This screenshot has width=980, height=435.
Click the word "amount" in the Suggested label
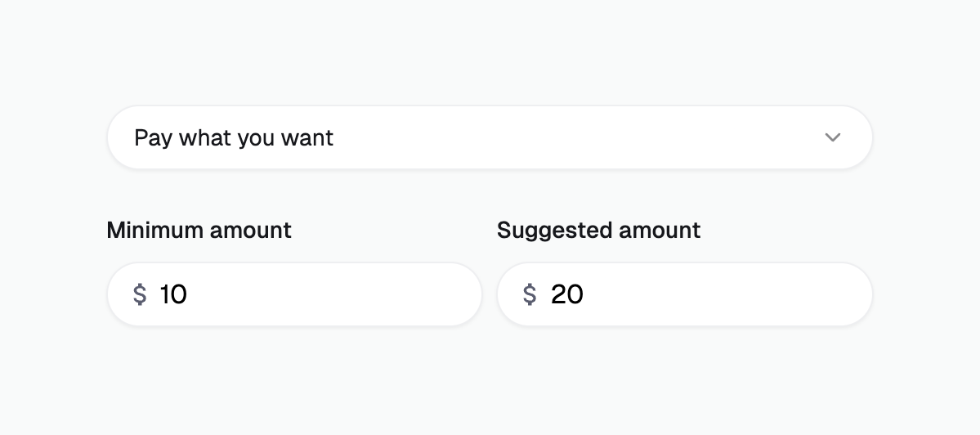coord(660,230)
